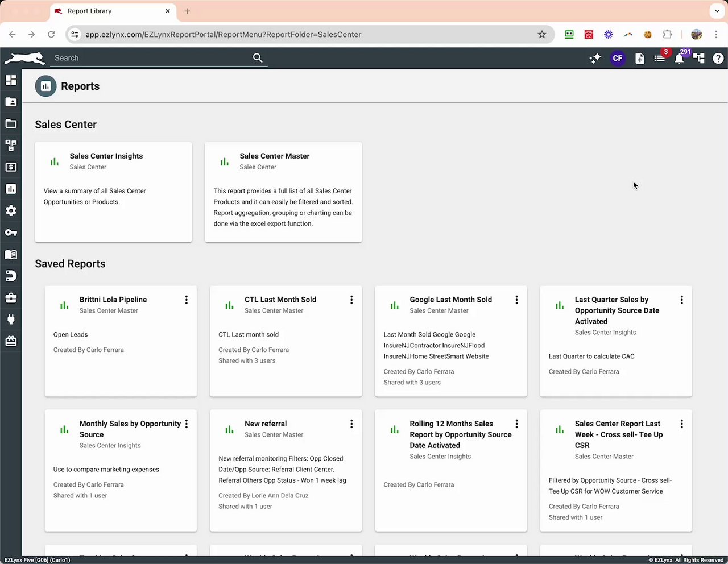Click the AI sparkle icon in header

click(595, 58)
